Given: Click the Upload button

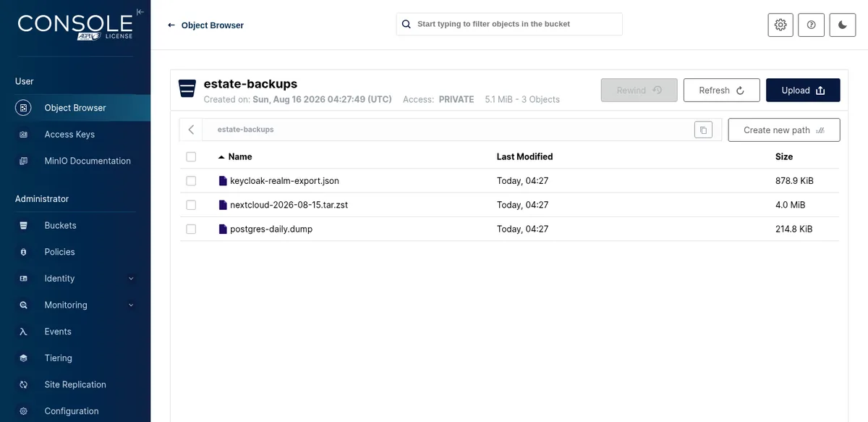Looking at the screenshot, I should [x=803, y=90].
